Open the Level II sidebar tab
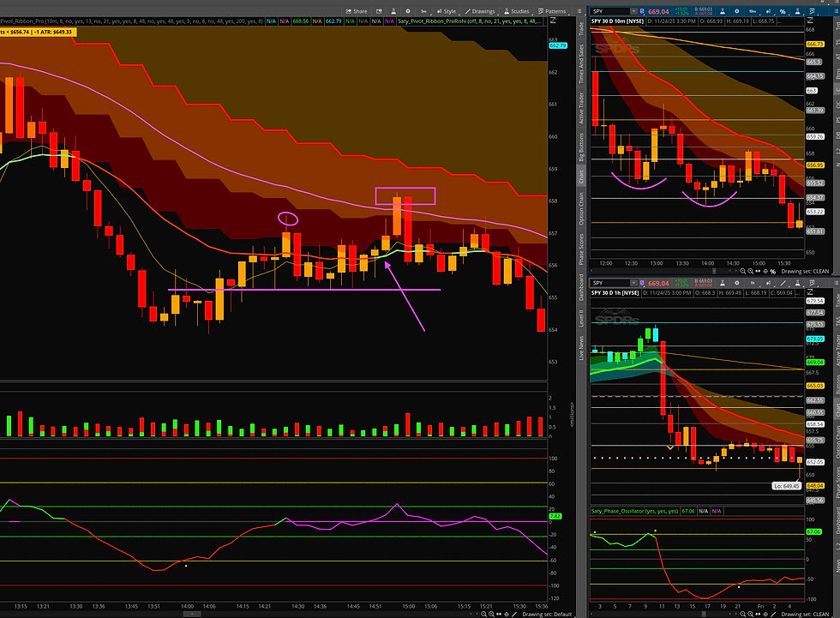840x618 pixels. pyautogui.click(x=581, y=318)
